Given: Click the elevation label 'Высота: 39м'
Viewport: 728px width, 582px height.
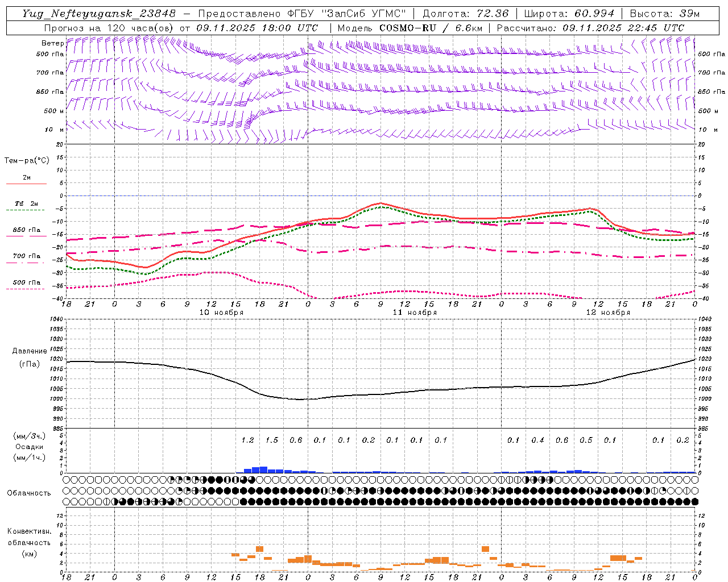Looking at the screenshot, I should click(x=664, y=14).
